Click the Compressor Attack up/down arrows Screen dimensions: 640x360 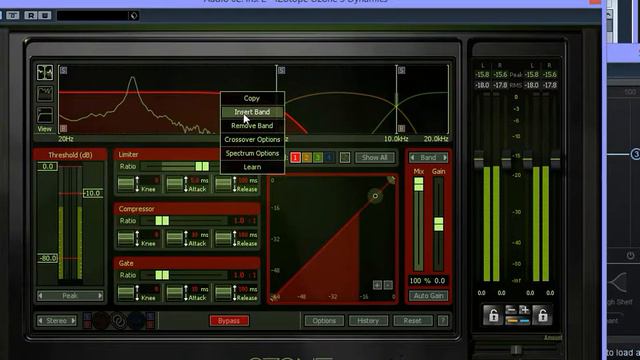(186, 238)
